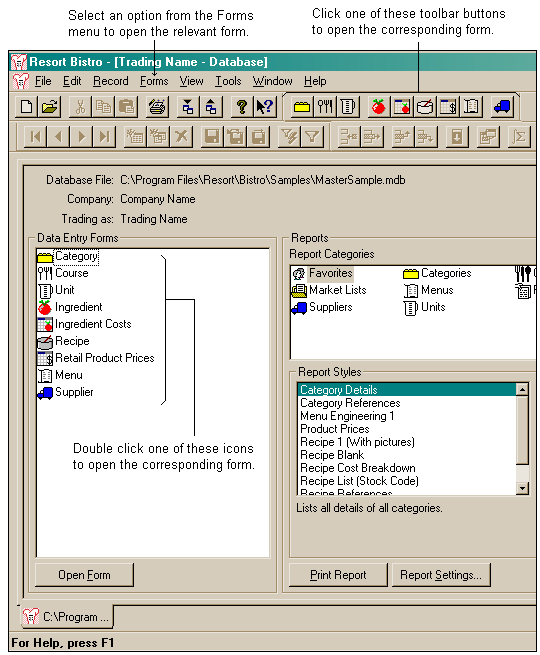The image size is (540, 655).
Task: Click the Previous Record arrow icon
Action: click(x=58, y=137)
